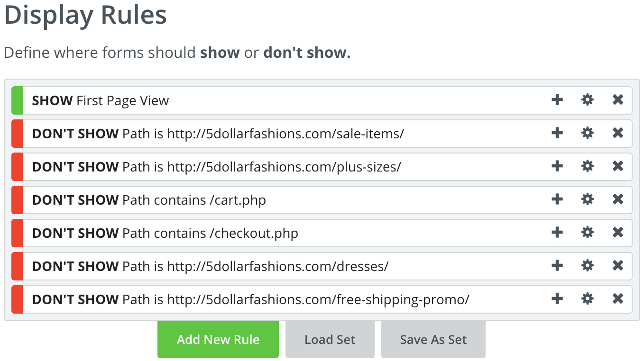Click the Load Set button

330,339
